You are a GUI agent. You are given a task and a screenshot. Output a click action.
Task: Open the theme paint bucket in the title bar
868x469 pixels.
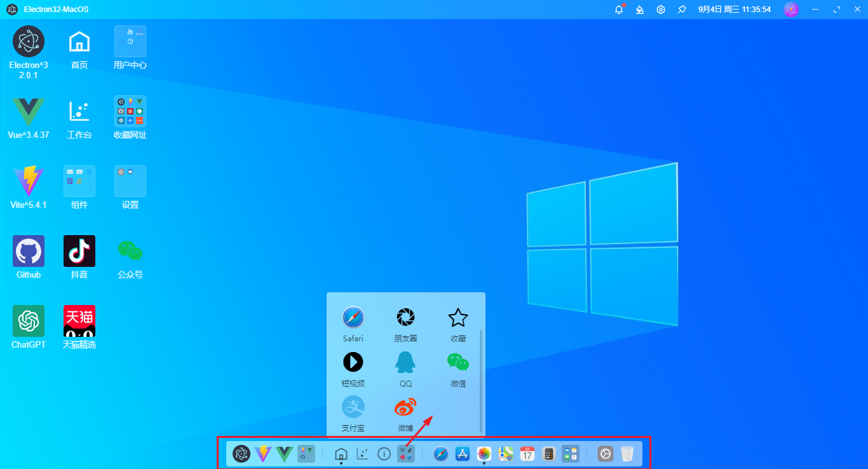click(640, 10)
